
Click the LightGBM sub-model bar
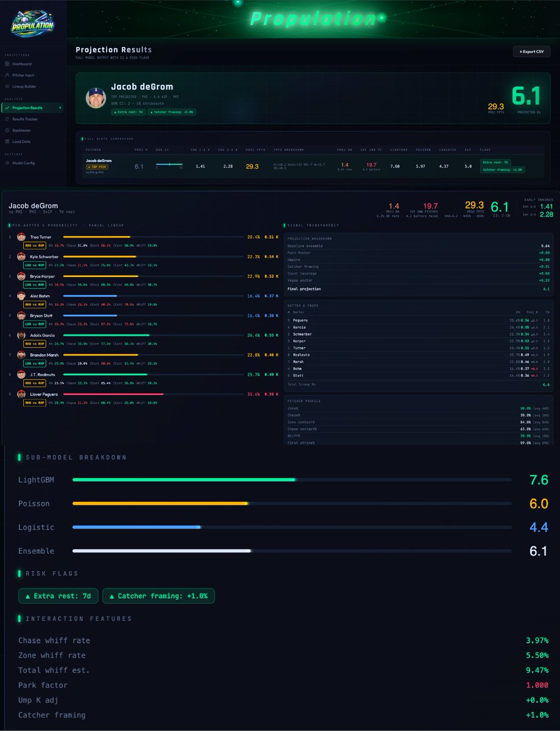click(x=292, y=480)
